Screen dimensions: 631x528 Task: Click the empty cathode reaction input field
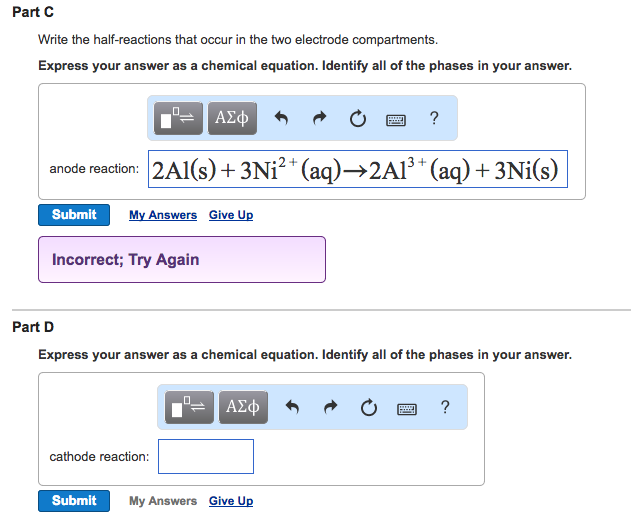pyautogui.click(x=206, y=456)
